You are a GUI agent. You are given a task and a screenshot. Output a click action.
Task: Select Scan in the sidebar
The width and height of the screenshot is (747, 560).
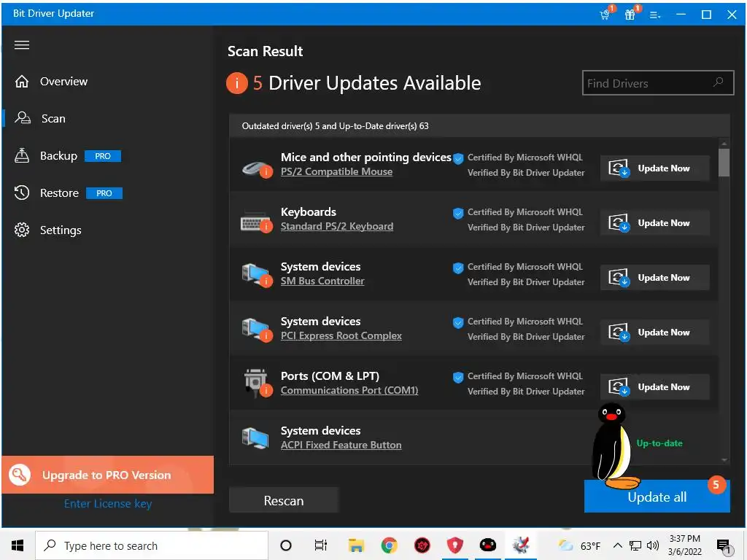(x=53, y=119)
